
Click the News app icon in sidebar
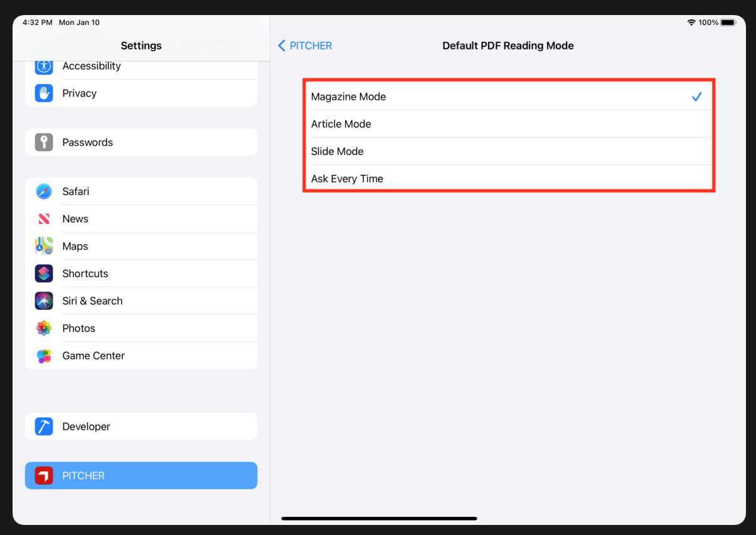(43, 218)
